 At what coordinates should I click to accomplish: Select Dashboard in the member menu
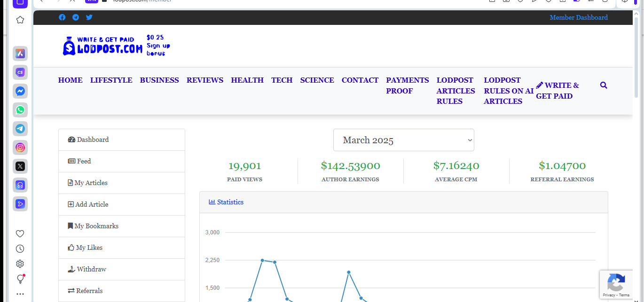[122, 140]
